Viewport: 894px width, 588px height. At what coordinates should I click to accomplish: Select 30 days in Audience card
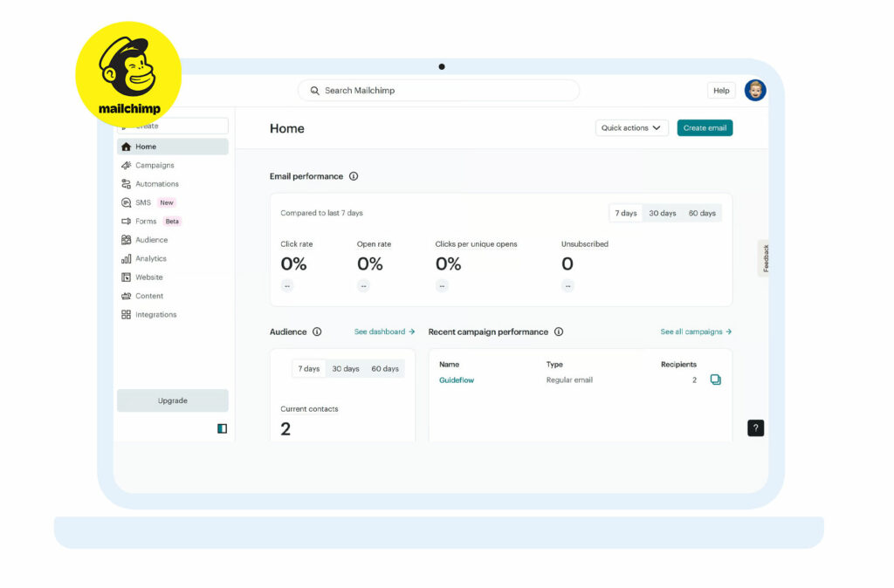(346, 369)
